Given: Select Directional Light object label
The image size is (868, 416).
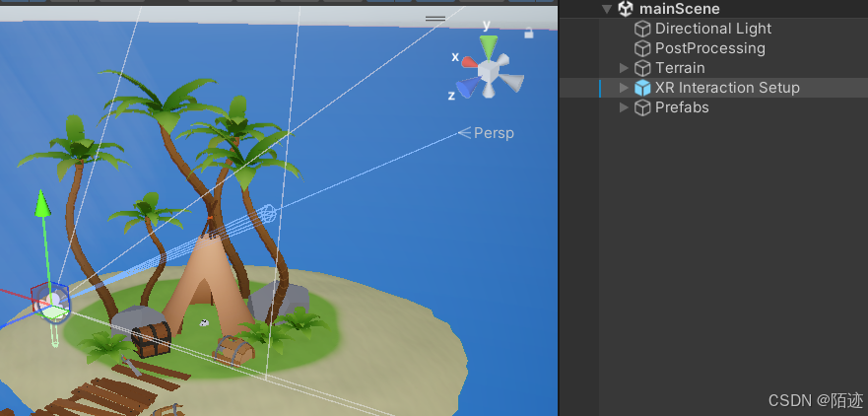Looking at the screenshot, I should (x=713, y=29).
